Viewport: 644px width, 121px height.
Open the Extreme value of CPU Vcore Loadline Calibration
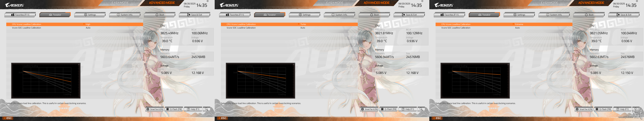[519, 24]
